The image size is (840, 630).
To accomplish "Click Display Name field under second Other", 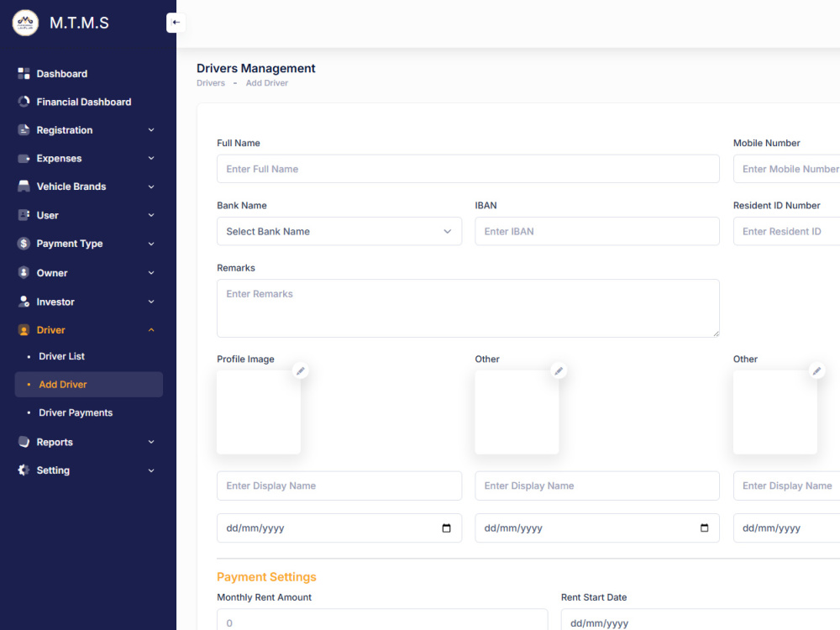I will (786, 486).
